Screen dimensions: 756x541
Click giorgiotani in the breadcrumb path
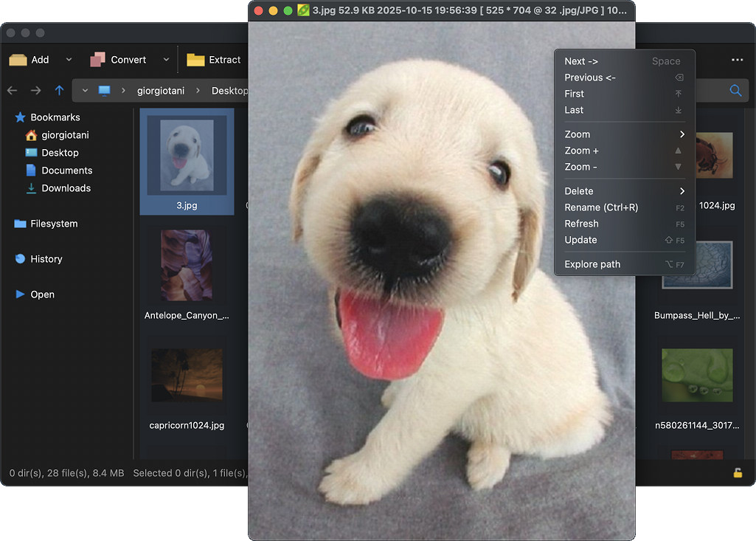pos(161,91)
